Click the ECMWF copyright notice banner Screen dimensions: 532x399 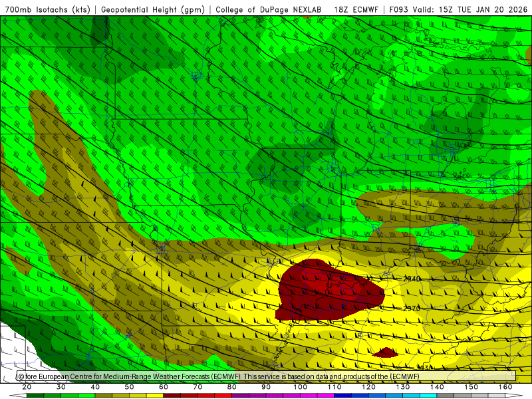[266, 376]
